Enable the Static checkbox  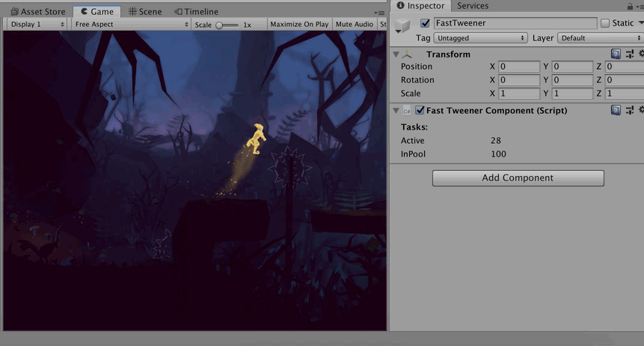point(605,23)
